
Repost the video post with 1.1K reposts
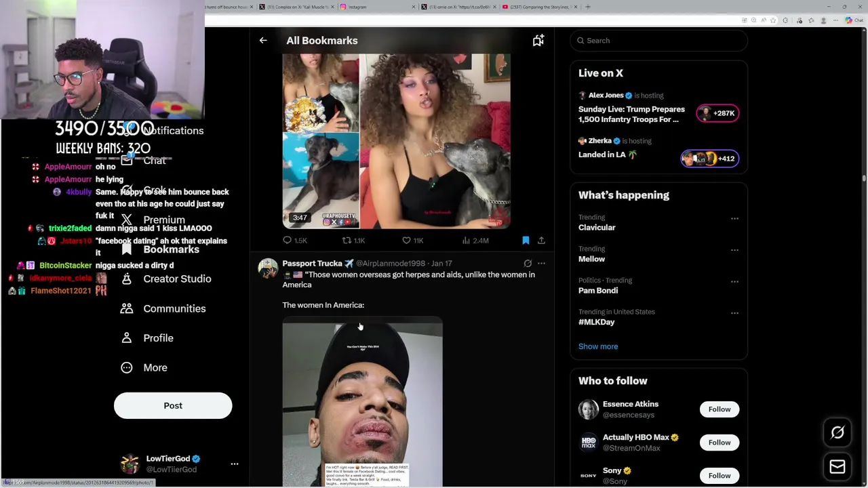[353, 241]
